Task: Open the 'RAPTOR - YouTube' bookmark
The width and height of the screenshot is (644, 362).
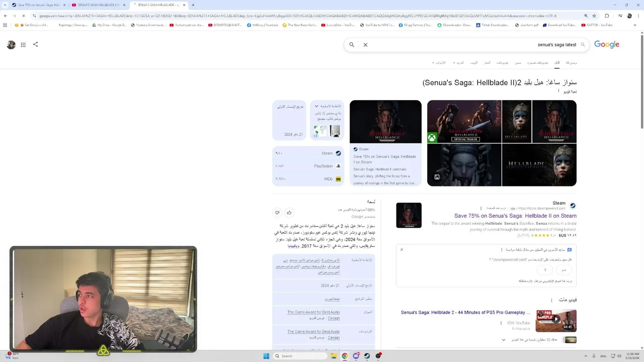Action: click(596, 25)
